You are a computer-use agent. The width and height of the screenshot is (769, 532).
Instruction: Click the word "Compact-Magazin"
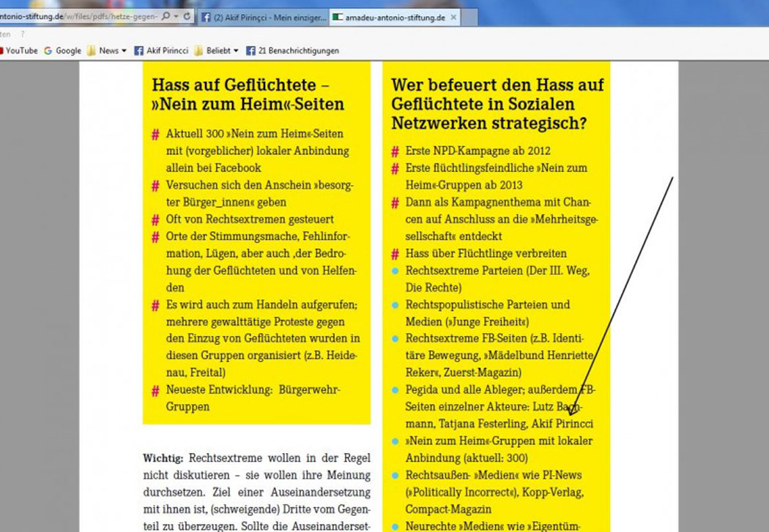[448, 509]
